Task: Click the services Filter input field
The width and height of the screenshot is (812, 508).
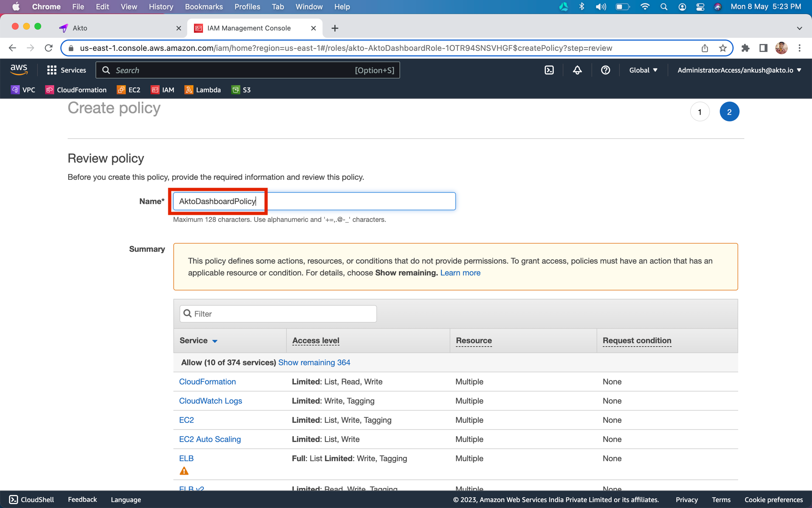Action: pyautogui.click(x=278, y=314)
